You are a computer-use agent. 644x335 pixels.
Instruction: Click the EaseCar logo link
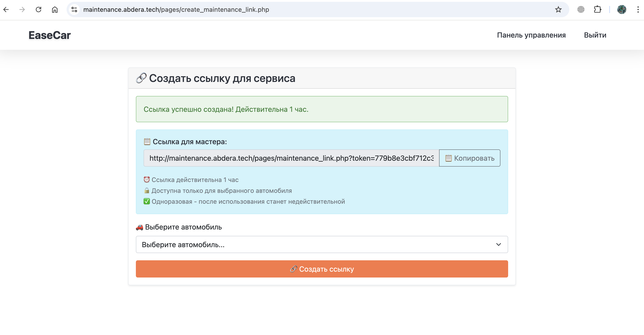click(50, 35)
